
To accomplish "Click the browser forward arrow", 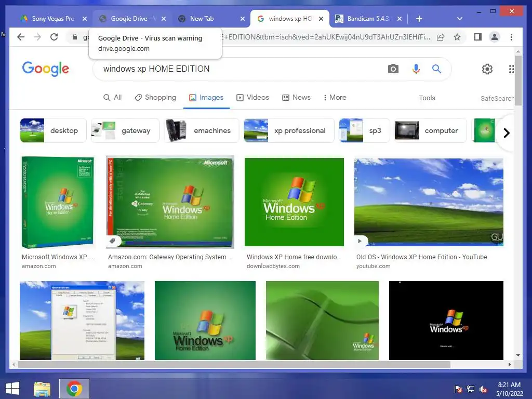I will click(37, 37).
